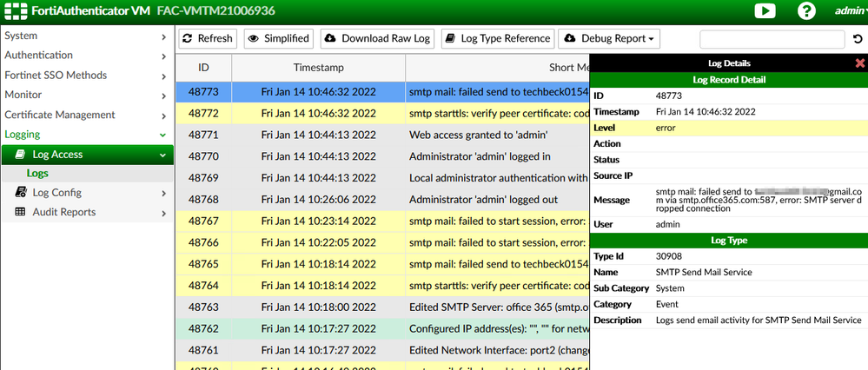This screenshot has height=370, width=868.
Task: Open the Log Type Reference
Action: 497,38
